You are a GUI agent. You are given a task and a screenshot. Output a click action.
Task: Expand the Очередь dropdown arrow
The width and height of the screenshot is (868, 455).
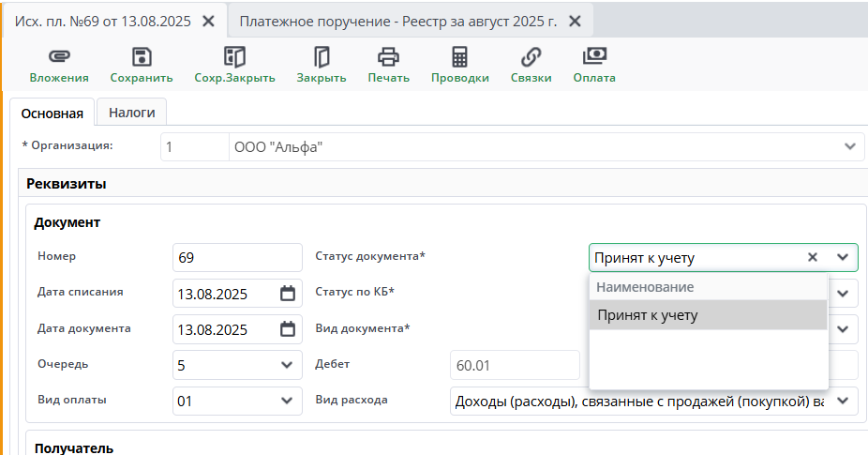tap(287, 365)
